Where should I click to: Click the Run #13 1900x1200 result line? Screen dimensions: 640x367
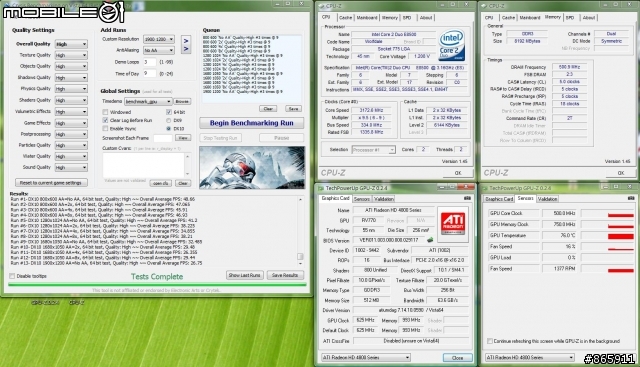click(106, 263)
